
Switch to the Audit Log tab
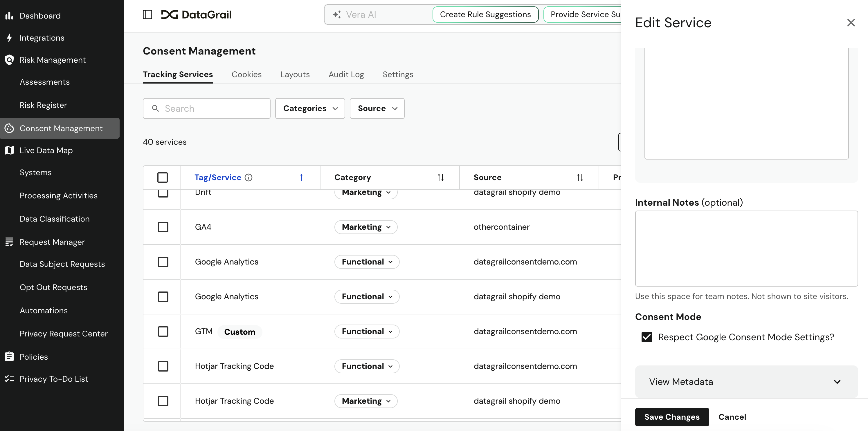346,75
